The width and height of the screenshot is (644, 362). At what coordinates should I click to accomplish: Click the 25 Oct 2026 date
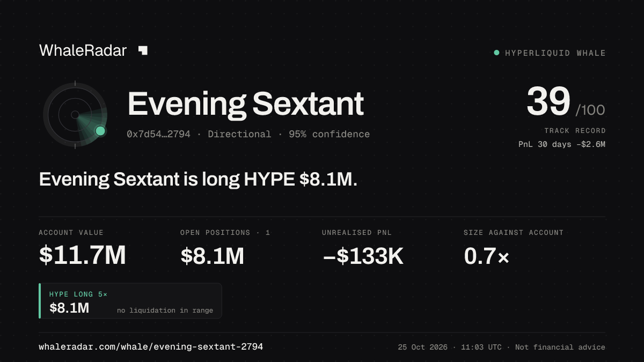[x=423, y=347]
